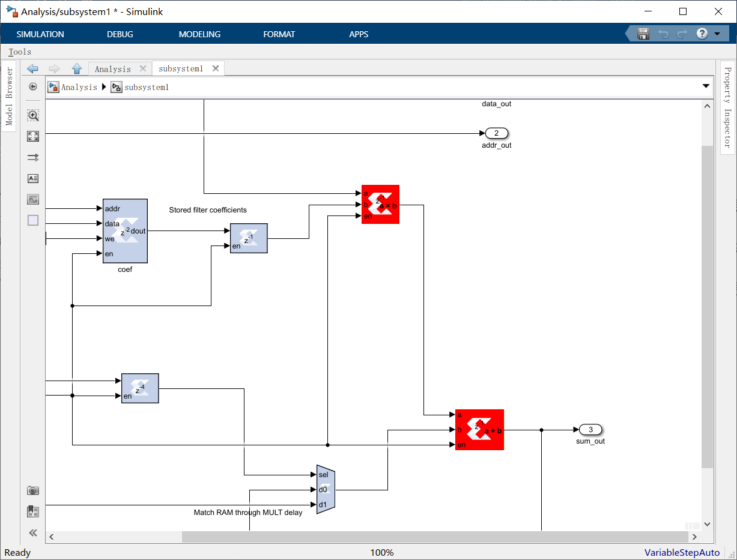Open the dropdown next to the Help icon
Screen dimensions: 737x560
click(x=717, y=34)
